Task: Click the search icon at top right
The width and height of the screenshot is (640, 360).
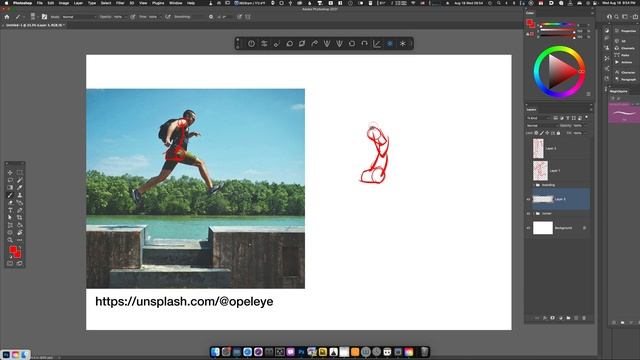Action: coord(617,17)
